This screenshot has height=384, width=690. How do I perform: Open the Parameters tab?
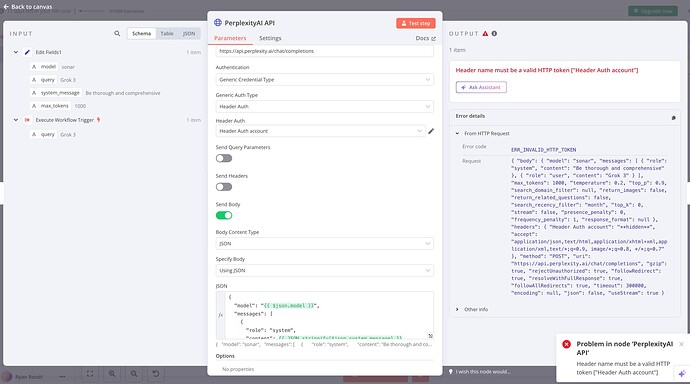[x=230, y=38]
